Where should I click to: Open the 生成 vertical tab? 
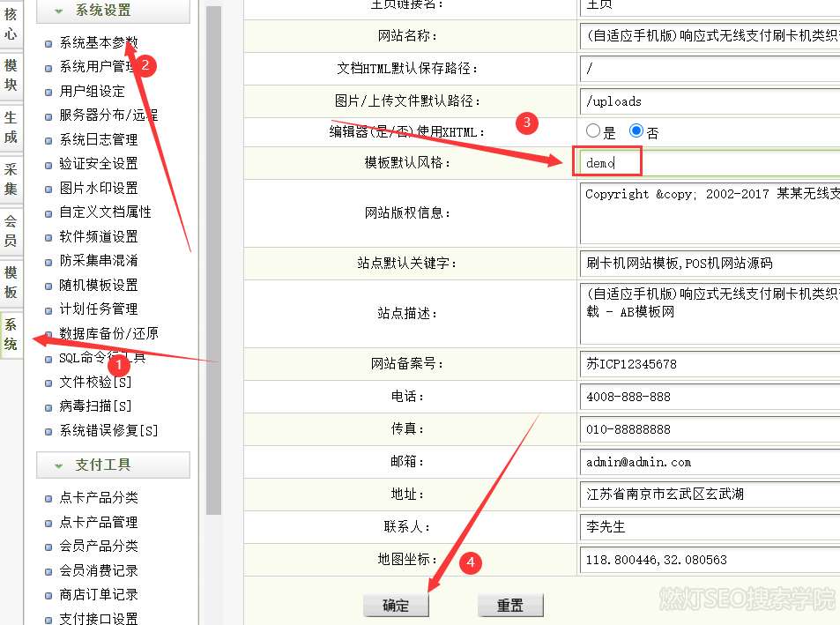click(x=11, y=128)
